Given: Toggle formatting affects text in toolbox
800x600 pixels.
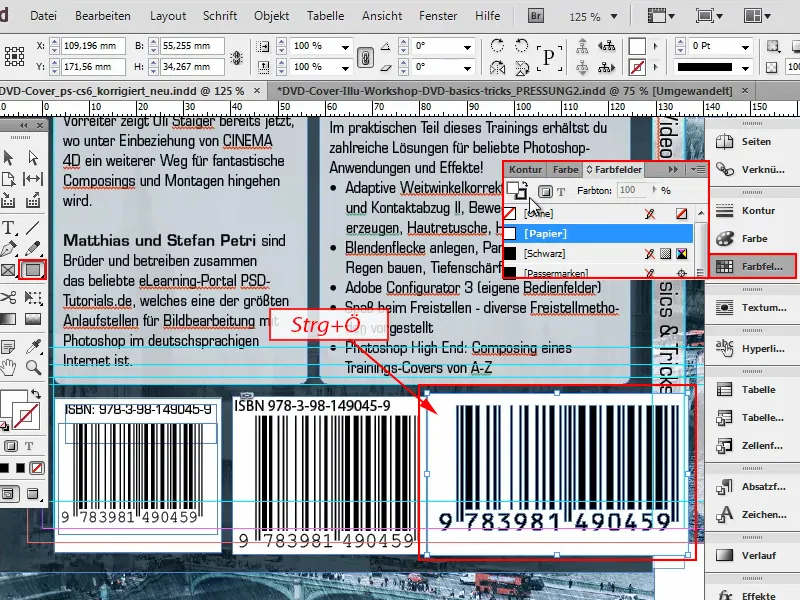Looking at the screenshot, I should (x=29, y=446).
